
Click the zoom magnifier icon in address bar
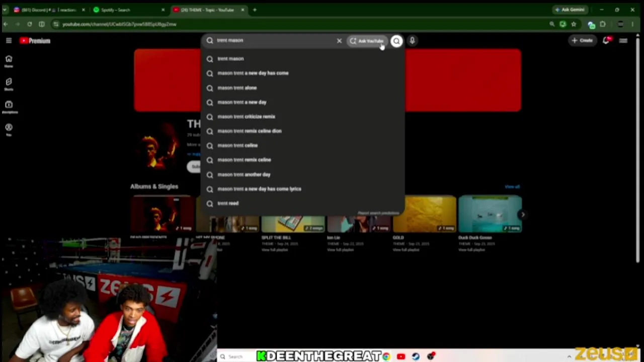552,24
